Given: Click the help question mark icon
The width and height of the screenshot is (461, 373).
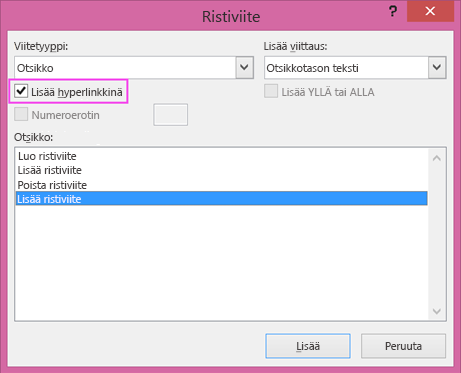Looking at the screenshot, I should [x=393, y=12].
